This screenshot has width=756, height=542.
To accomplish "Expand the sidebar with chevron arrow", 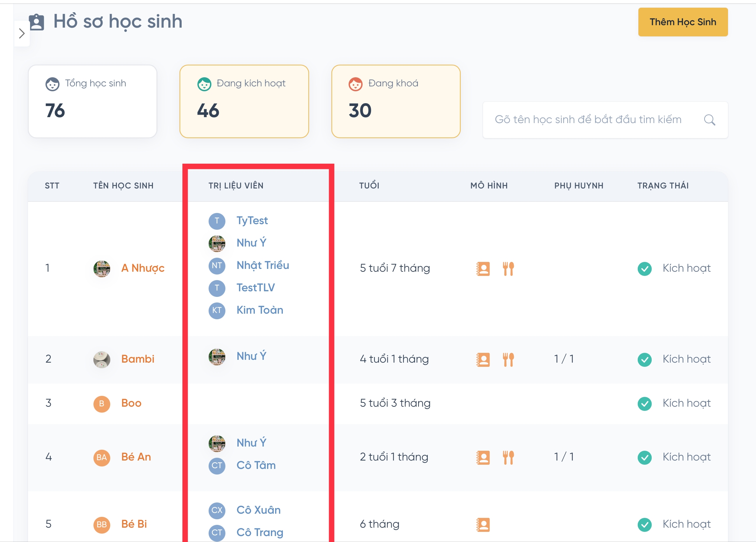I will pos(22,34).
